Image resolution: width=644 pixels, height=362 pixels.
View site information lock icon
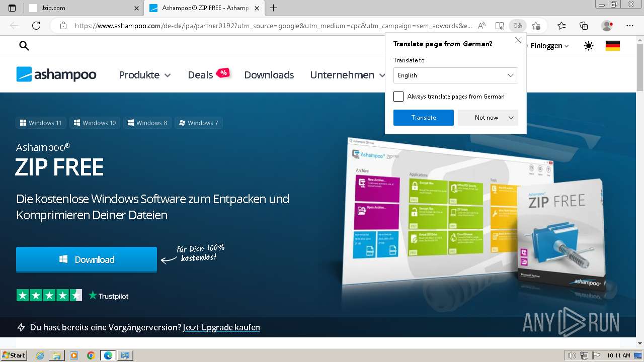63,26
